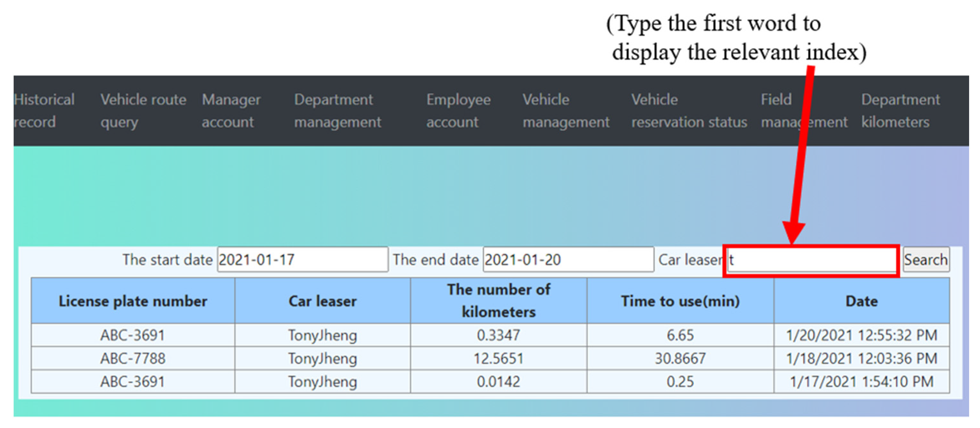Open Vehicle management page

(565, 111)
